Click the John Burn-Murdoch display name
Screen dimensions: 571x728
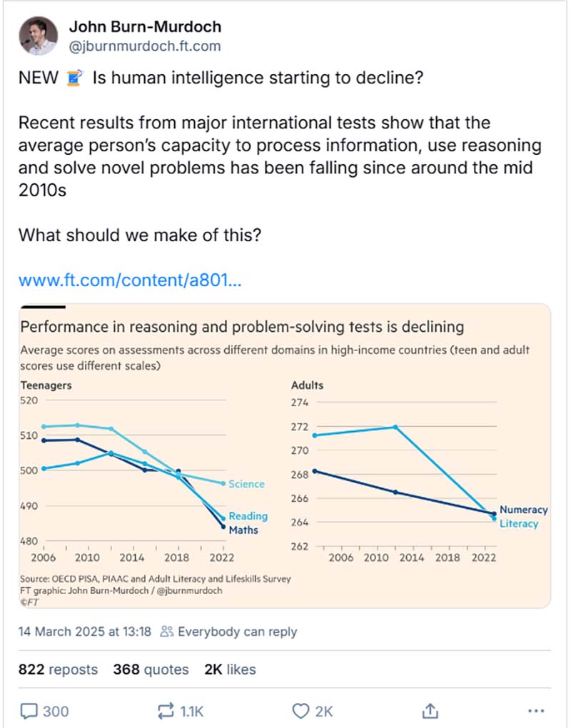(144, 27)
